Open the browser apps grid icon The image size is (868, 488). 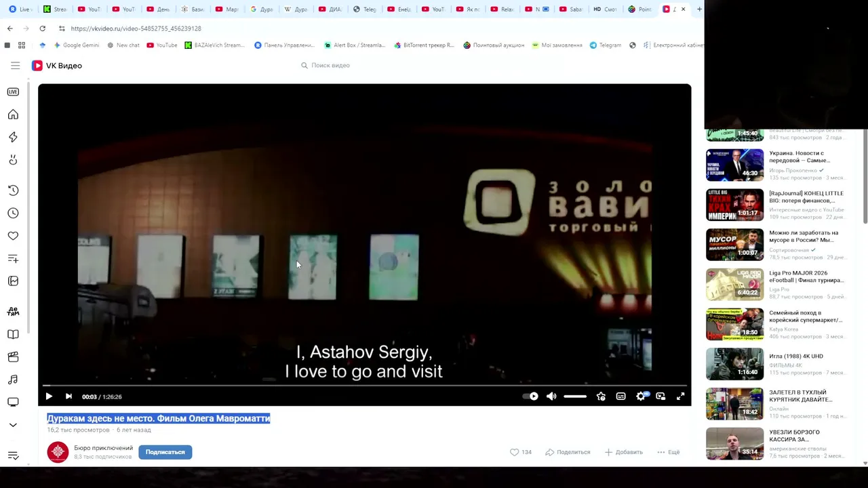point(22,45)
